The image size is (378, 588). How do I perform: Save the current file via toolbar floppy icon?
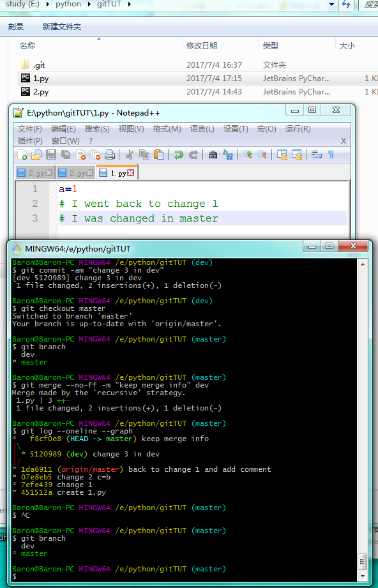click(x=51, y=155)
